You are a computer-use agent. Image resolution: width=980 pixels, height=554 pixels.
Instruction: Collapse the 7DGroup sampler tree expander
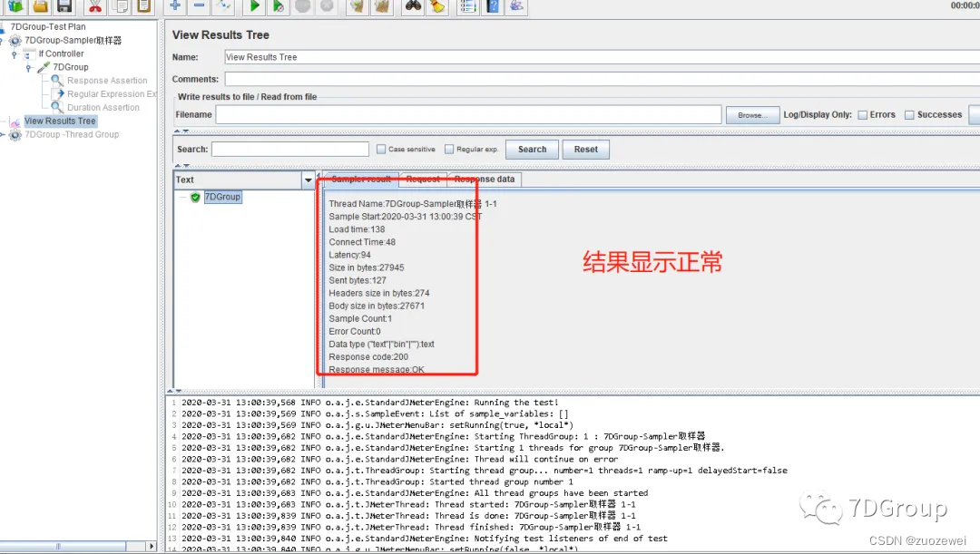pyautogui.click(x=28, y=67)
